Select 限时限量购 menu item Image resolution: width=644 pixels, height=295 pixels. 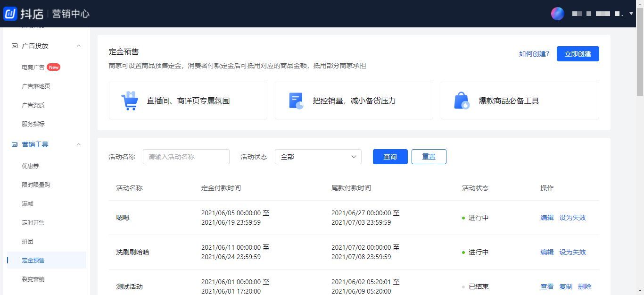coord(36,185)
